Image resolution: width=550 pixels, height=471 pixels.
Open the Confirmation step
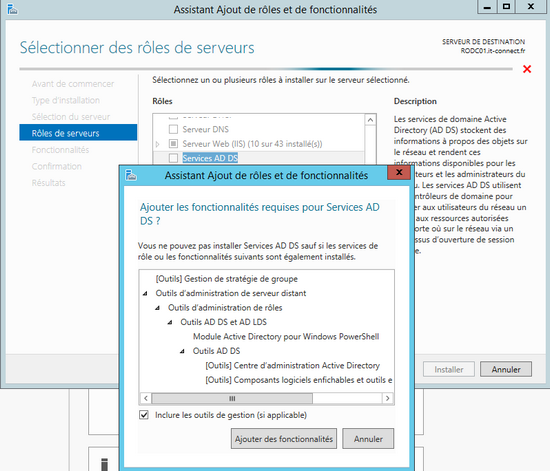coord(56,166)
